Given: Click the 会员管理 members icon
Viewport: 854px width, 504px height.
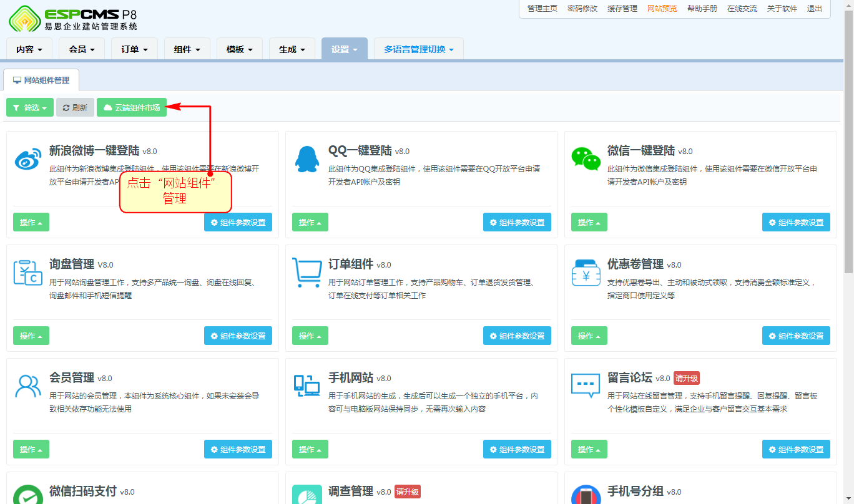Looking at the screenshot, I should point(27,387).
